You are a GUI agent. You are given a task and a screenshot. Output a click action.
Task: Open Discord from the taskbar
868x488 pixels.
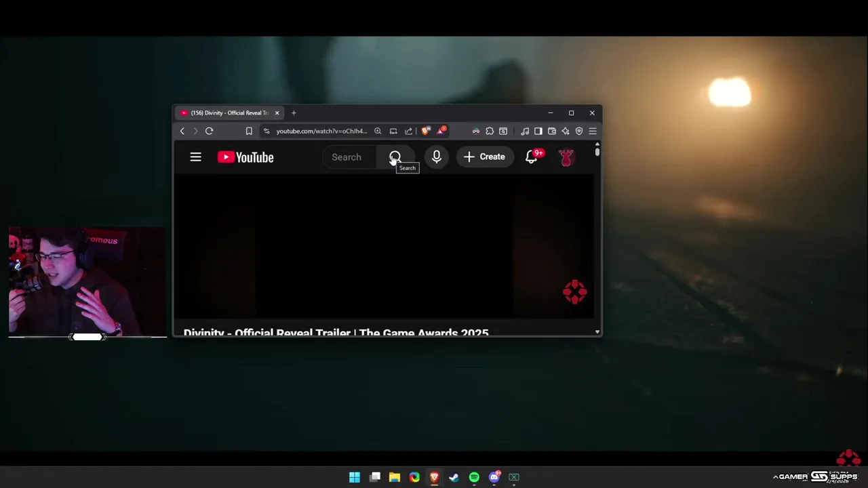pyautogui.click(x=494, y=476)
